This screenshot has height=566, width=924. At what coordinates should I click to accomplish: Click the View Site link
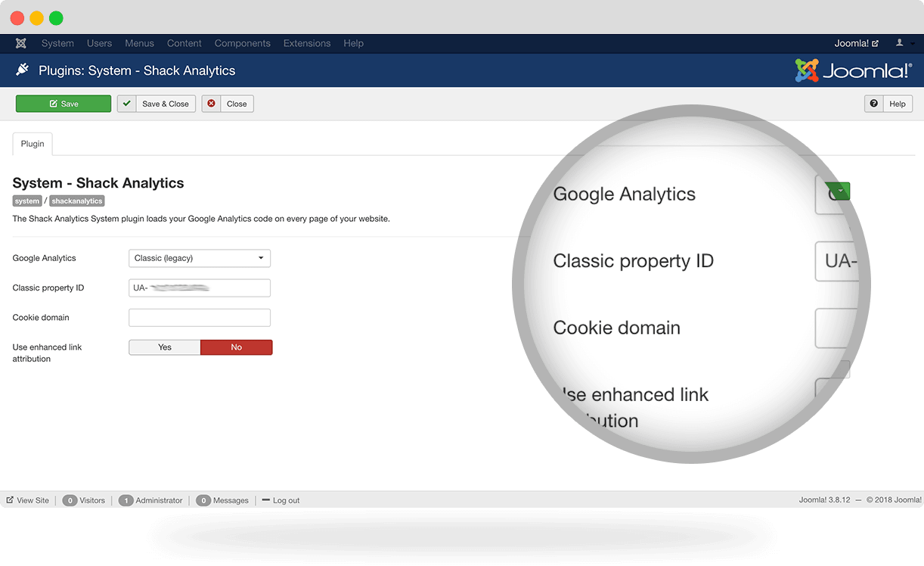coord(28,500)
